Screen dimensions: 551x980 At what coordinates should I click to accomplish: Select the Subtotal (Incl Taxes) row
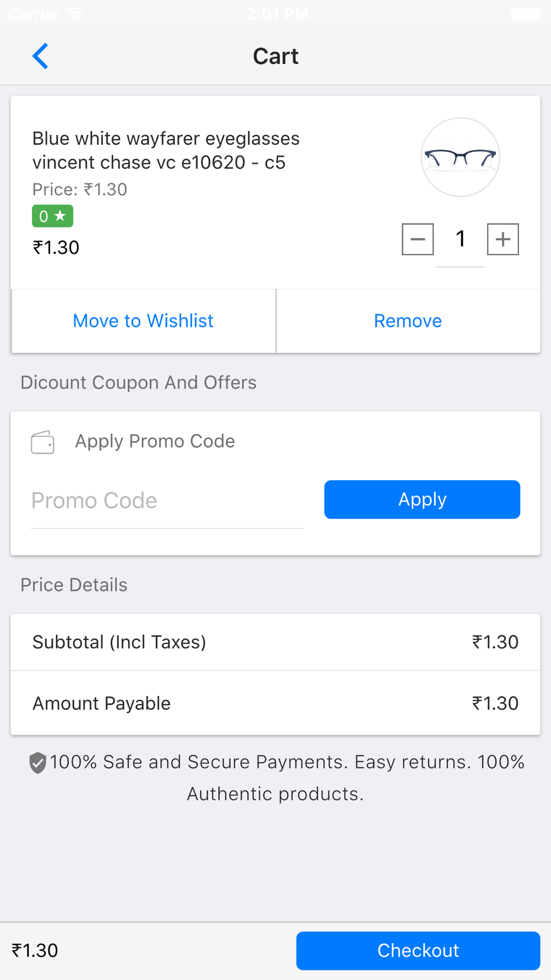point(275,642)
